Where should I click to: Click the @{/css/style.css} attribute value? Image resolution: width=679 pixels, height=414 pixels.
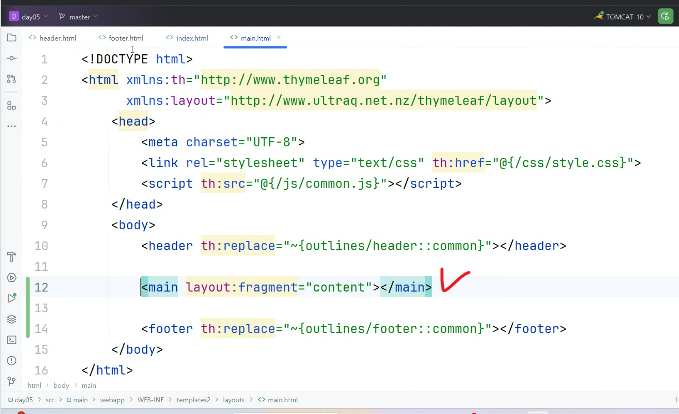[563, 163]
